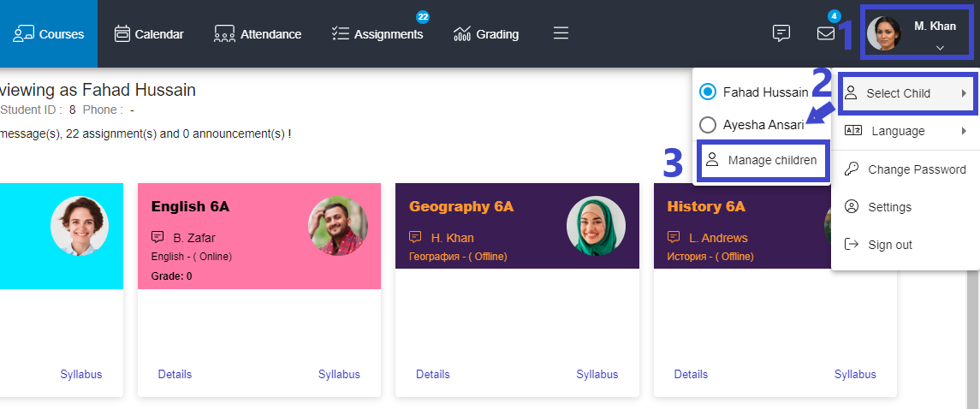This screenshot has width=980, height=409.
Task: Open Details of Geography 6A
Action: click(433, 375)
